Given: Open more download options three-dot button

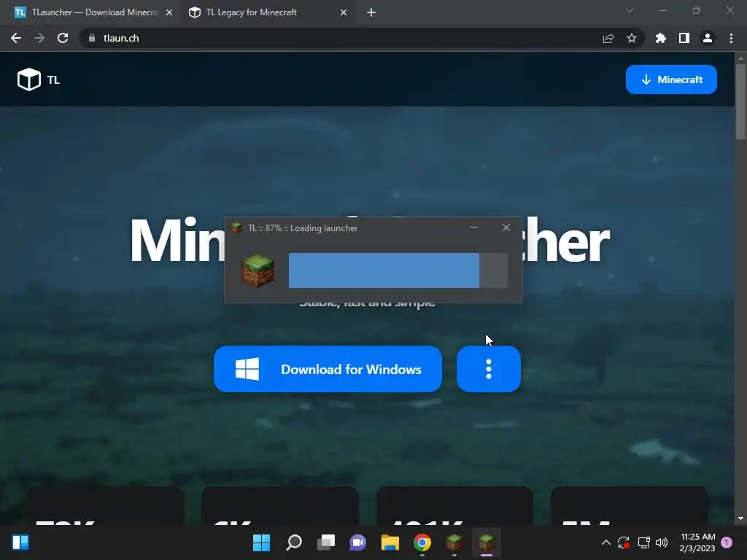Looking at the screenshot, I should click(x=488, y=369).
